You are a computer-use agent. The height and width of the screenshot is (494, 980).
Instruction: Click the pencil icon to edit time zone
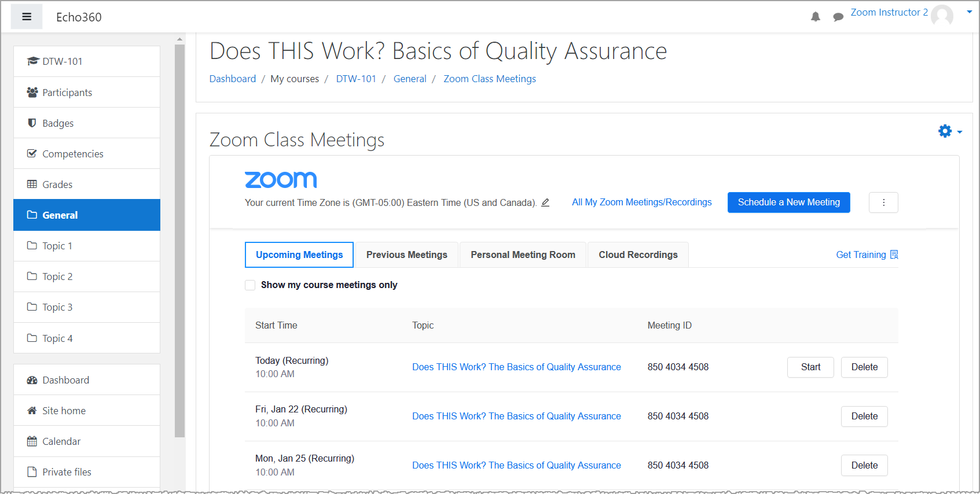[x=545, y=202]
